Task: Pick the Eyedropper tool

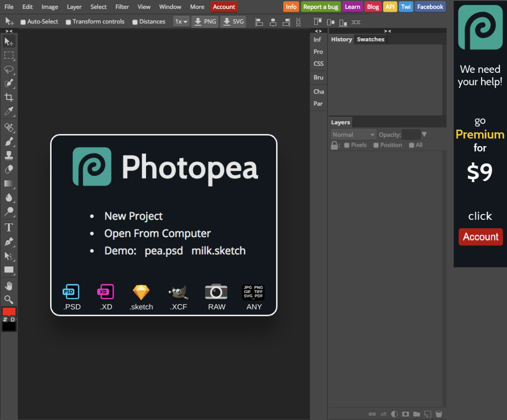Action: click(x=9, y=111)
